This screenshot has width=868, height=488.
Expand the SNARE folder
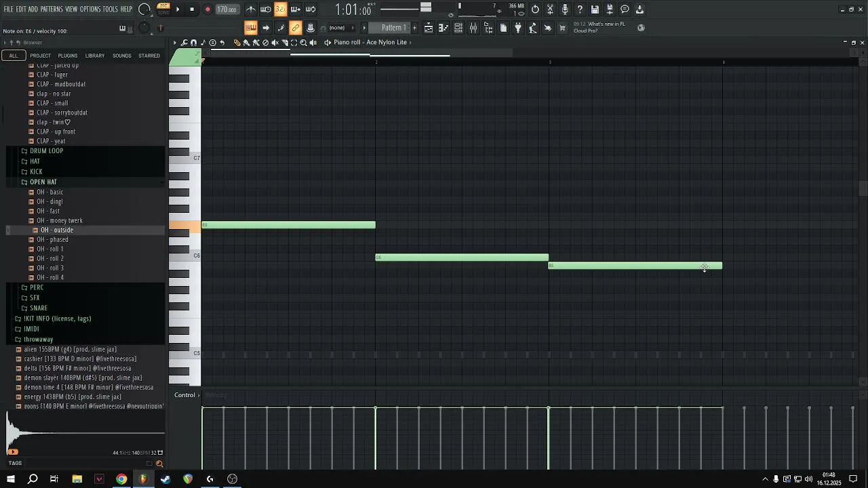click(38, 308)
